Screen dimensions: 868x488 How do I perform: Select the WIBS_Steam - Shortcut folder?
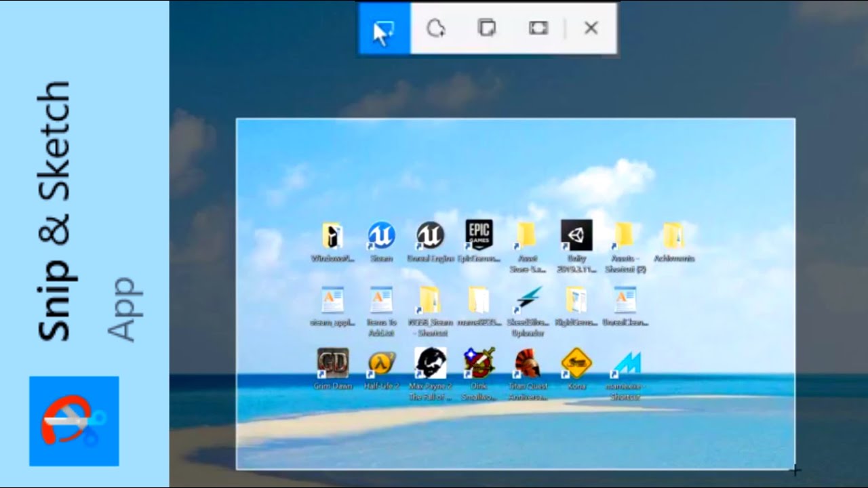(430, 310)
